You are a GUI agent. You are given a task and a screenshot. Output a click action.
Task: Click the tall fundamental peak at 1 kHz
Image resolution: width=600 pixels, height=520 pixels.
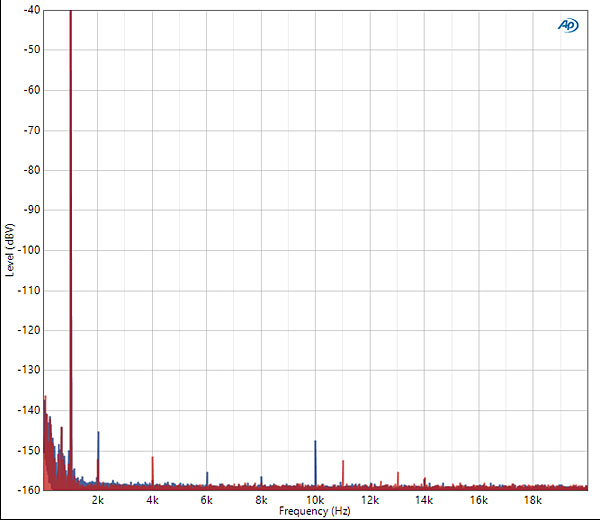pyautogui.click(x=70, y=200)
